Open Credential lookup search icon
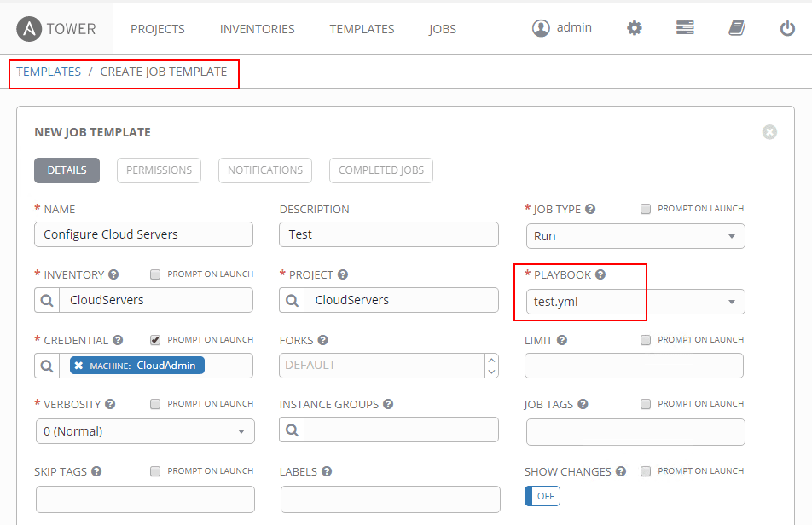The height and width of the screenshot is (525, 812). 47,366
